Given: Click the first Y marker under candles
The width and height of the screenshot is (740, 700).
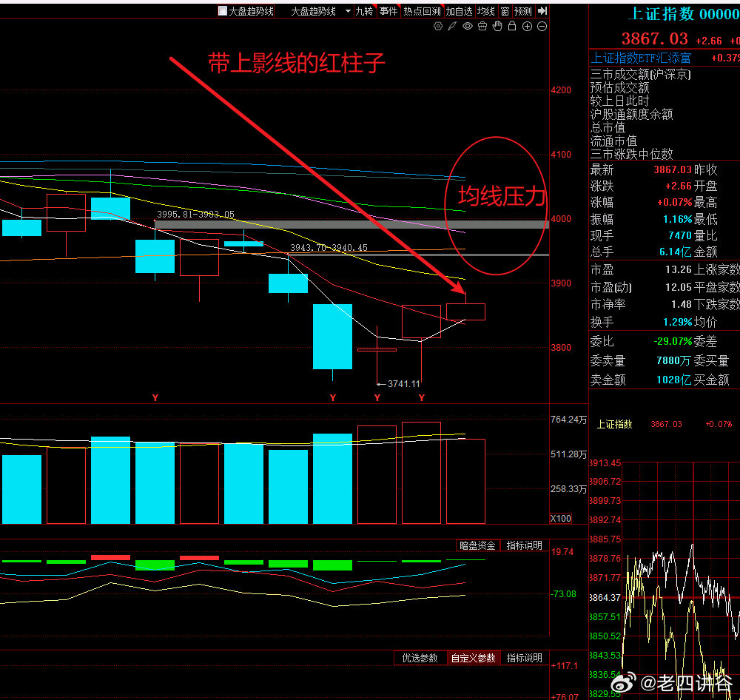Looking at the screenshot, I should coord(155,398).
